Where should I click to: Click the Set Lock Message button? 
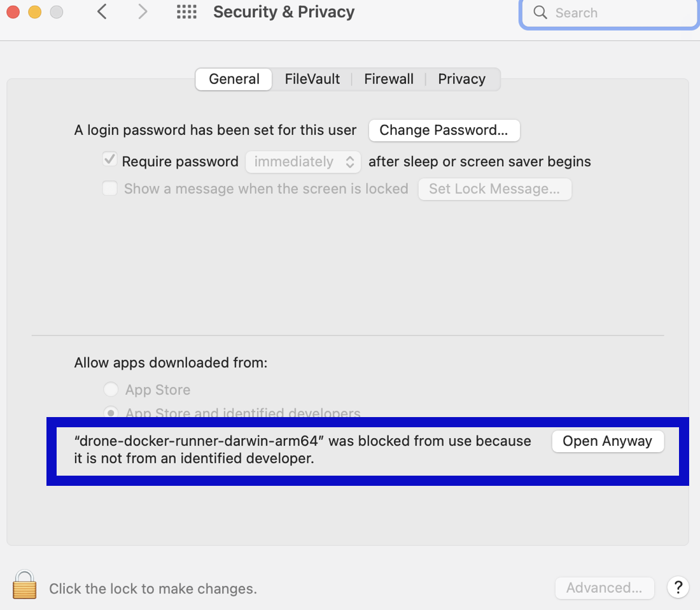[x=494, y=188]
